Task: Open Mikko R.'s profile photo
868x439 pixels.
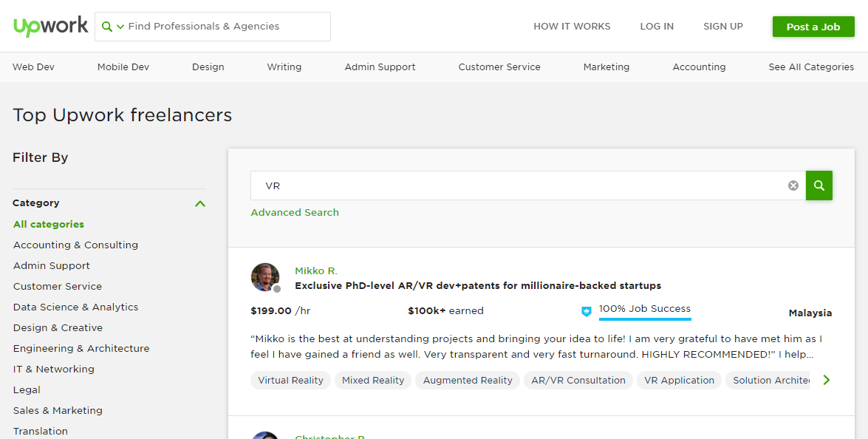Action: pos(265,277)
